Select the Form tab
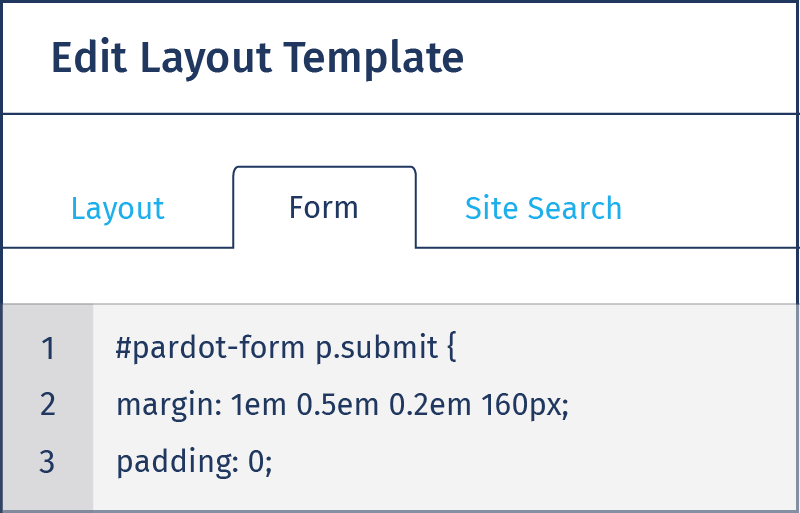The image size is (800, 513). 324,207
